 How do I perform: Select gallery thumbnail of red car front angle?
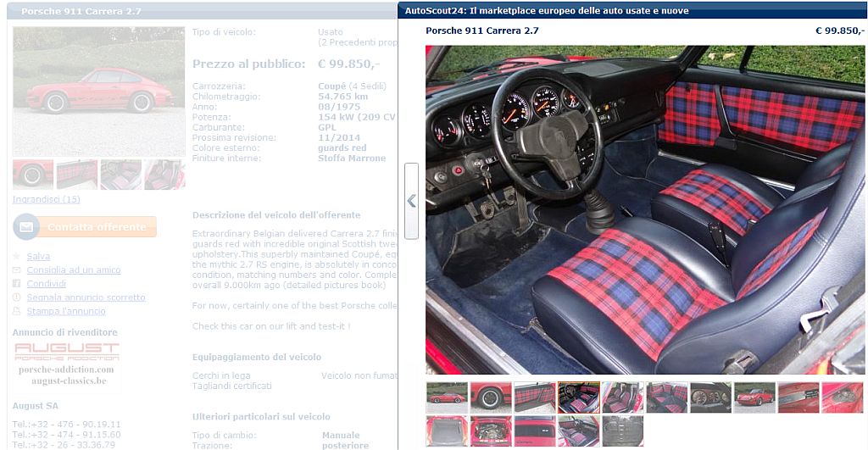754,397
